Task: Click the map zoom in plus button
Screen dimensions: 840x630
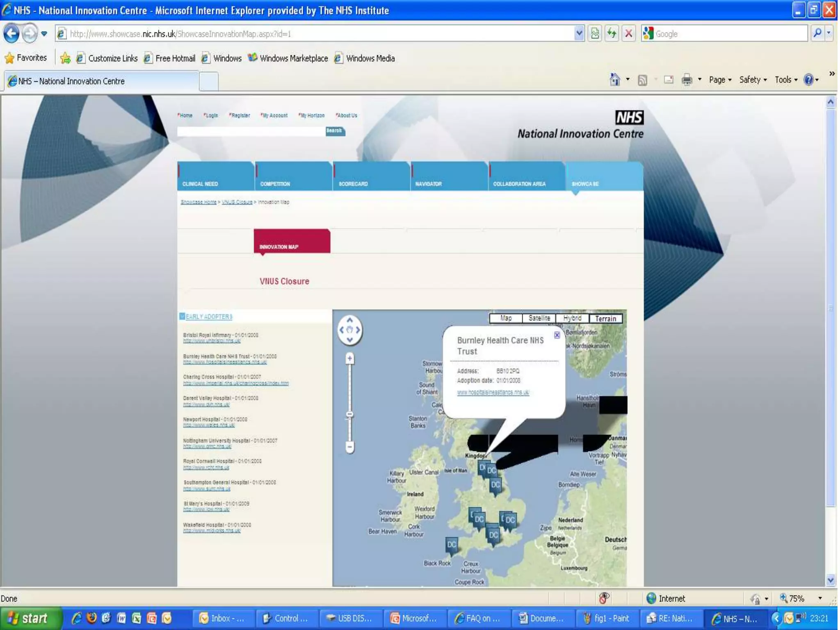Action: [x=349, y=359]
